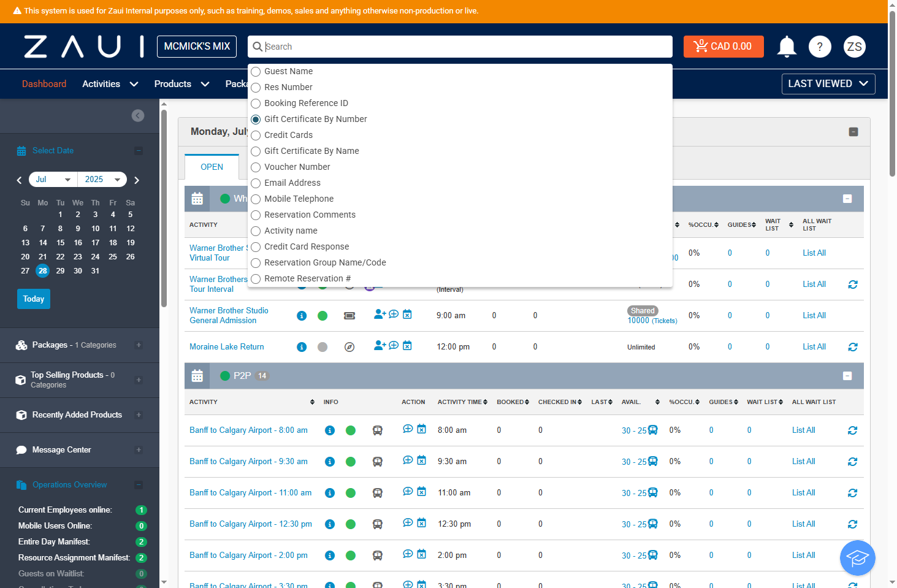Select July 28 in the calendar

point(42,271)
